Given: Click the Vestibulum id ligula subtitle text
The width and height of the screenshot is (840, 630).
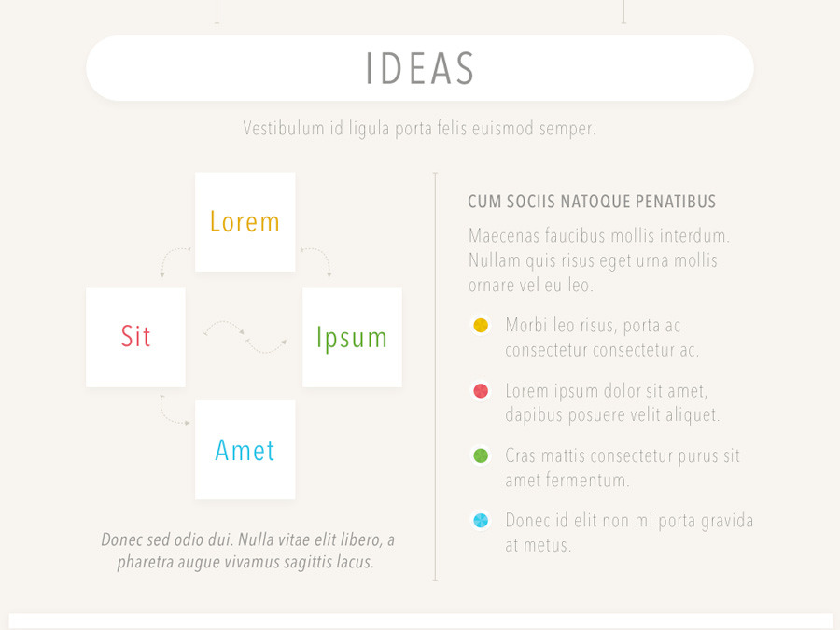Looking at the screenshot, I should [x=419, y=129].
